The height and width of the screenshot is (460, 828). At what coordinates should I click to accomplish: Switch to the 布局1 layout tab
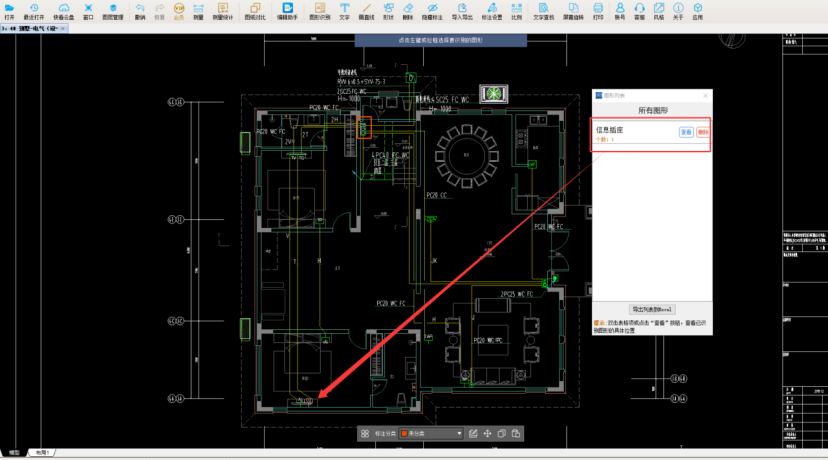click(x=44, y=452)
